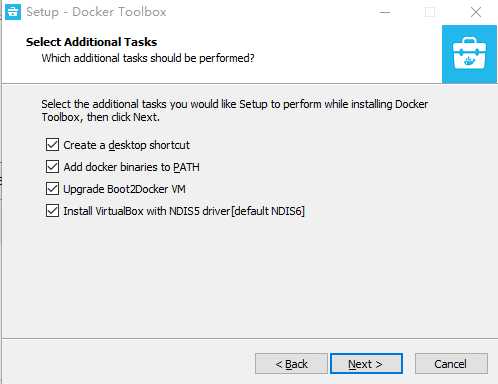The height and width of the screenshot is (384, 498).
Task: Cancel the Docker Toolbox installation
Action: click(x=451, y=364)
